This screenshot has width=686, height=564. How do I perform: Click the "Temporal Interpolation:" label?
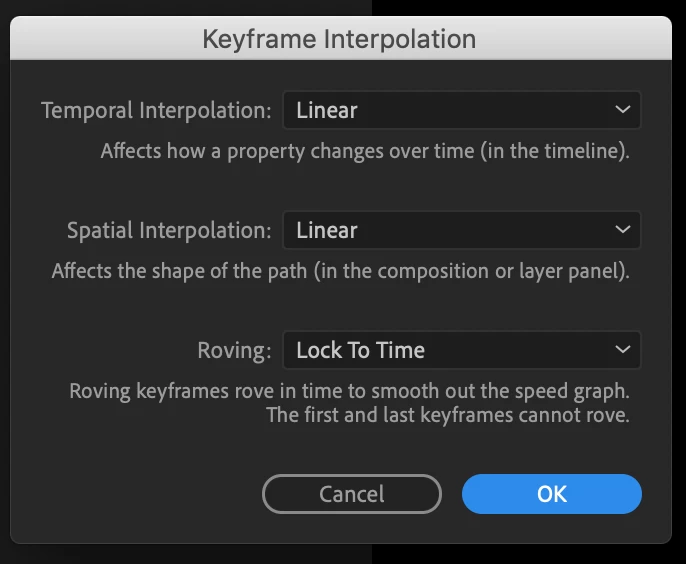pyautogui.click(x=156, y=110)
